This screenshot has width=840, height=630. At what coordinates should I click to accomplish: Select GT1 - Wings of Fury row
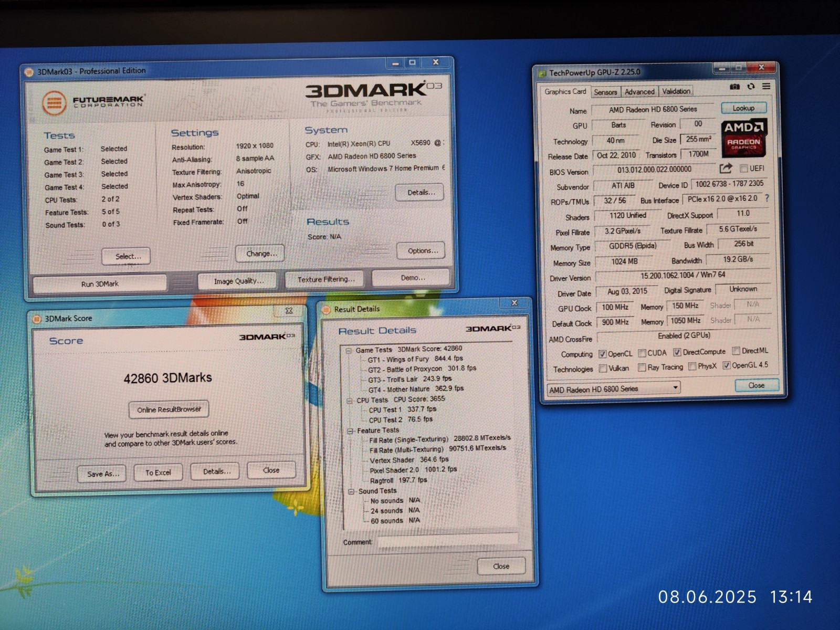coord(415,359)
